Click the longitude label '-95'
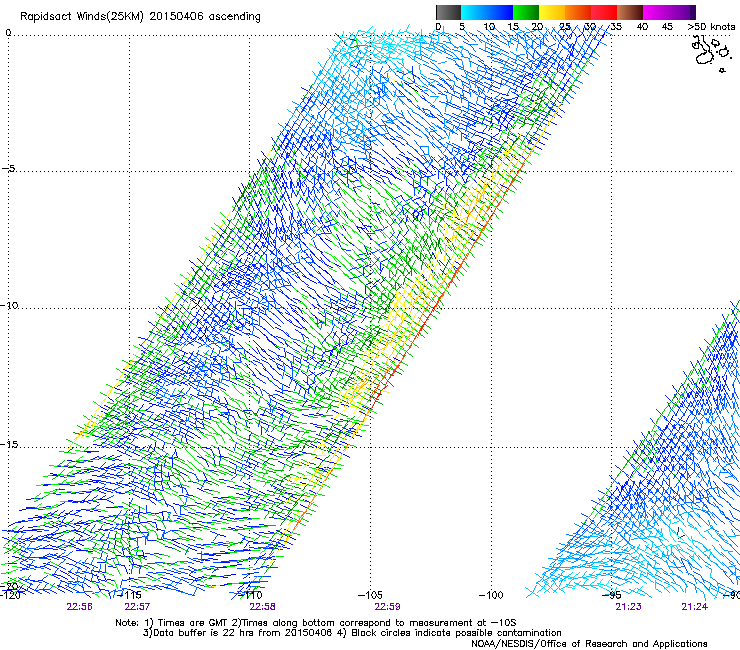The image size is (740, 650). point(612,595)
